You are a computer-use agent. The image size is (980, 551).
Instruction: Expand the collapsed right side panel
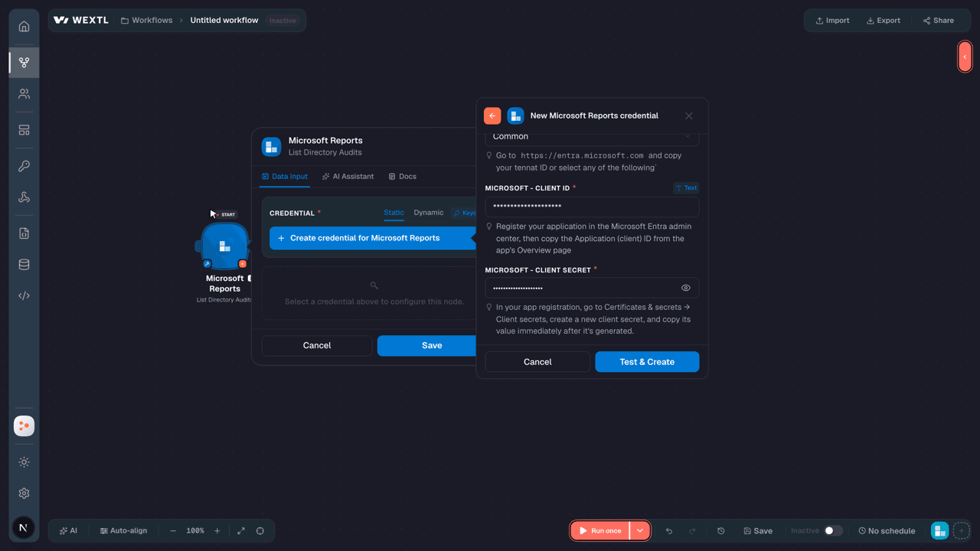coord(965,57)
